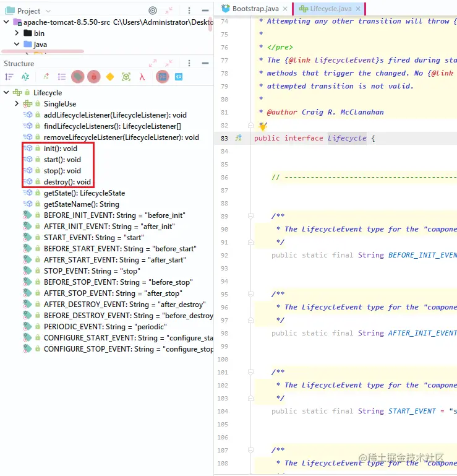Select destroy(): void in Structure
The image size is (457, 476).
pyautogui.click(x=67, y=182)
